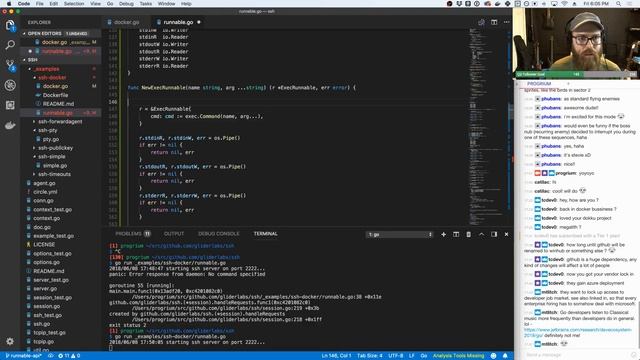Image resolution: width=640 pixels, height=360 pixels.
Task: Open the Docker view in activity bar
Action: [10, 125]
